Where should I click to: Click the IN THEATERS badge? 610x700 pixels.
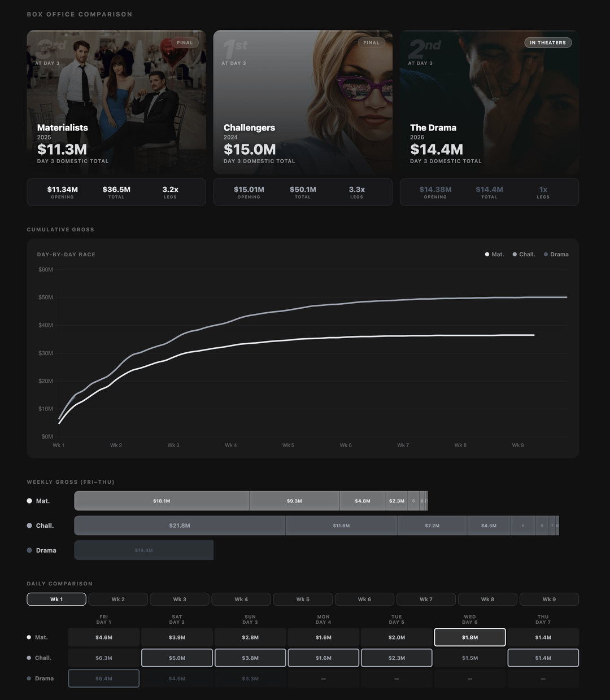pyautogui.click(x=547, y=43)
